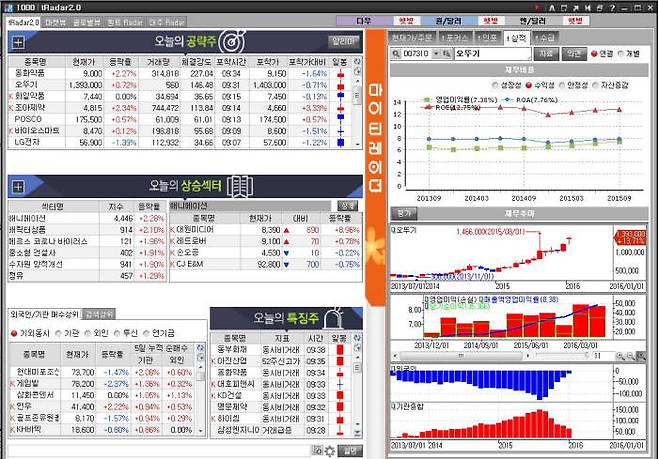Expand the 오늘의 공략주 panel plus icon
Screen dimensions: 658x459
[x=18, y=42]
